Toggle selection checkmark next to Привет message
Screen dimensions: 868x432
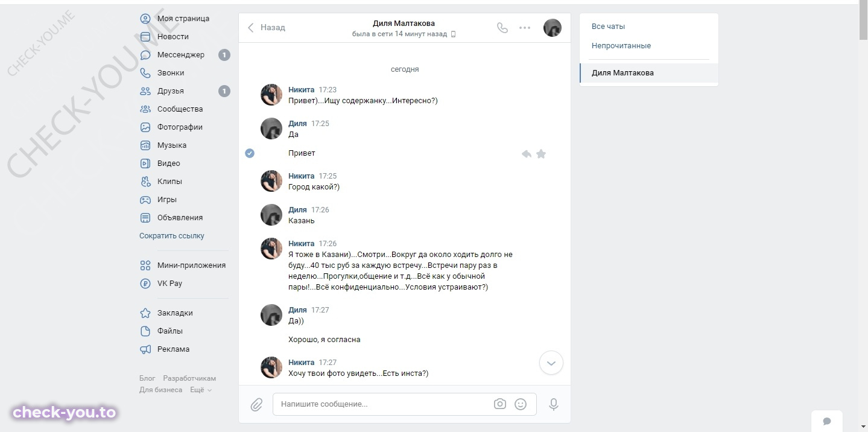tap(250, 153)
